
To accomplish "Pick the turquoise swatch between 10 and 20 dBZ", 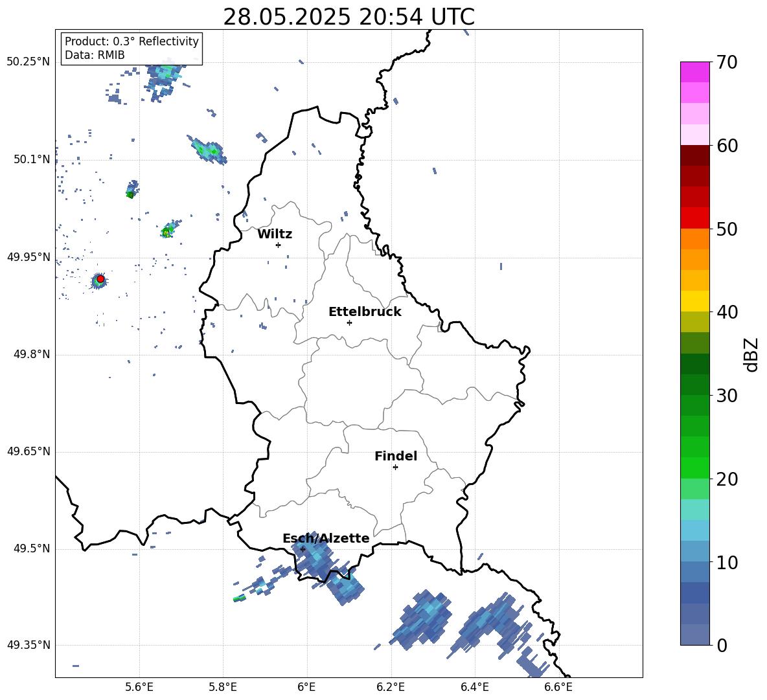I will pyautogui.click(x=695, y=510).
